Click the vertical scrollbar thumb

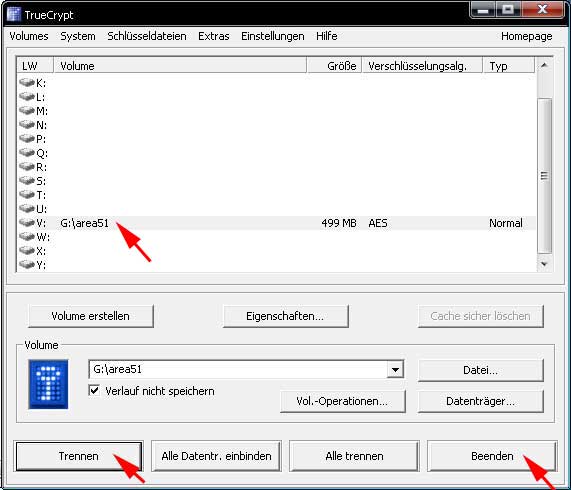[x=544, y=175]
